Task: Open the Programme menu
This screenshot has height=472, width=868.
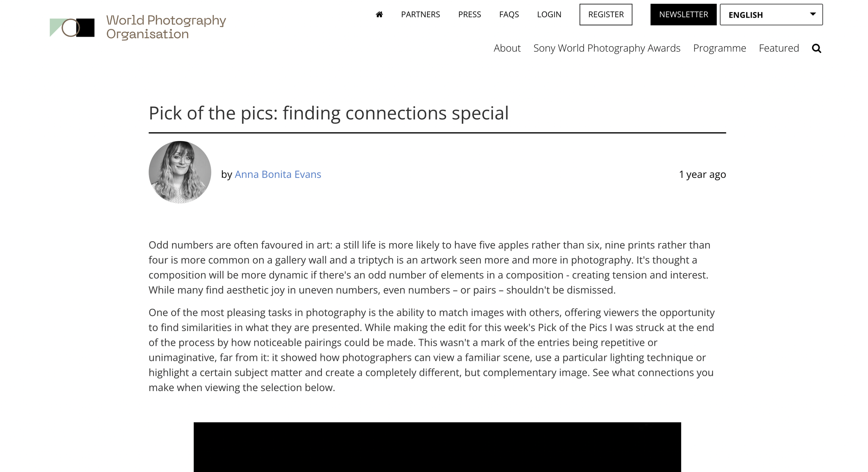Action: click(x=719, y=48)
